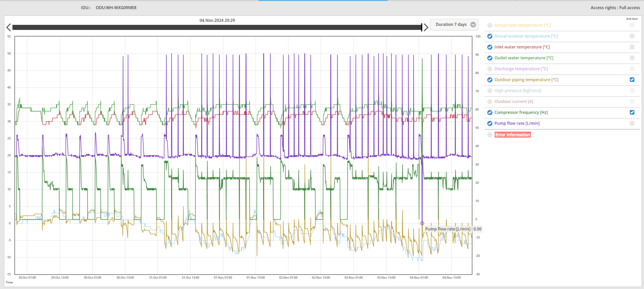The image size is (644, 289).
Task: Uncheck 2nd axis for Compressor frequency
Action: click(632, 112)
